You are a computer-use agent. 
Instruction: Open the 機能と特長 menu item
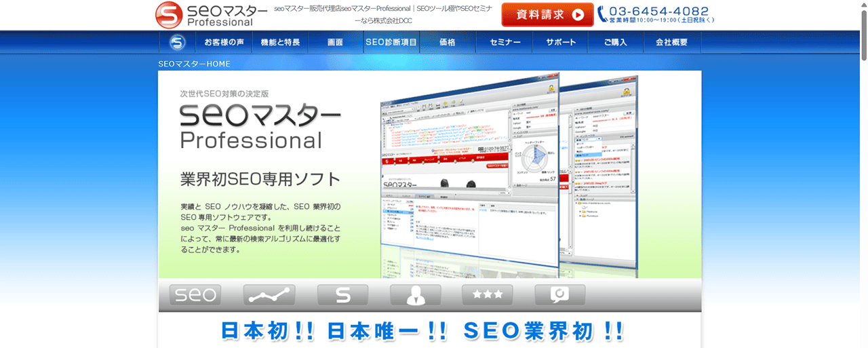click(280, 42)
